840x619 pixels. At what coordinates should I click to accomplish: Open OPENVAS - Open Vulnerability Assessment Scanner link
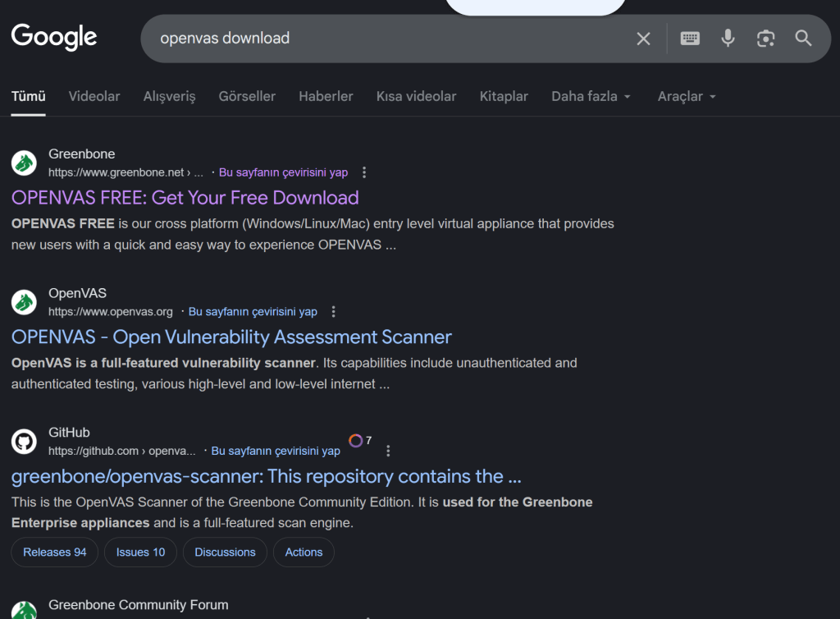[x=231, y=337]
